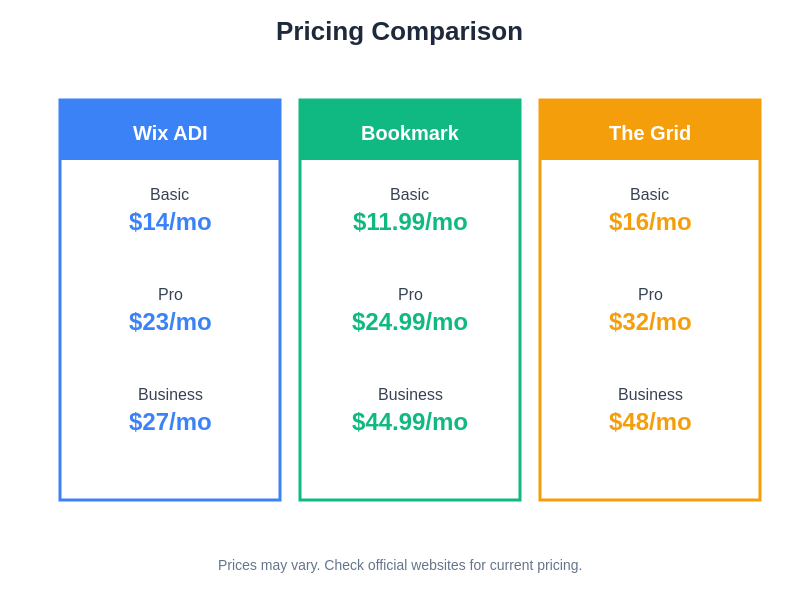800x600 pixels.
Task: Pick Bookmark $44.99/mo Business price
Action: tap(410, 422)
